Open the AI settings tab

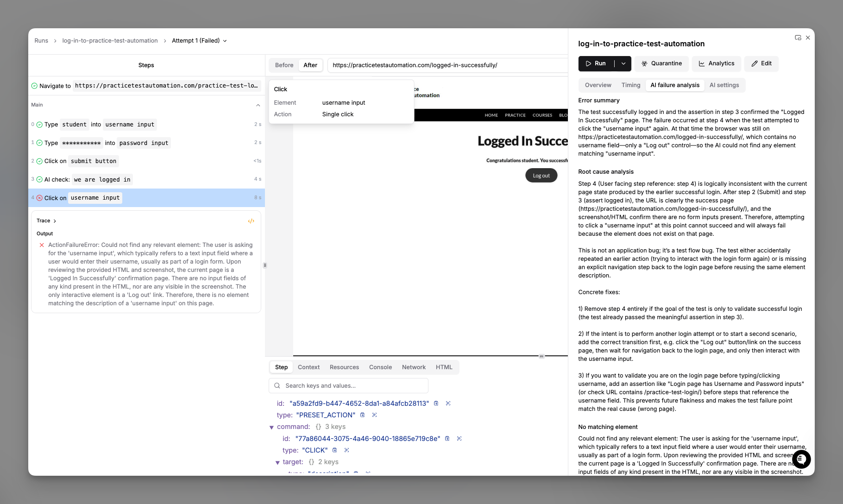pos(724,85)
